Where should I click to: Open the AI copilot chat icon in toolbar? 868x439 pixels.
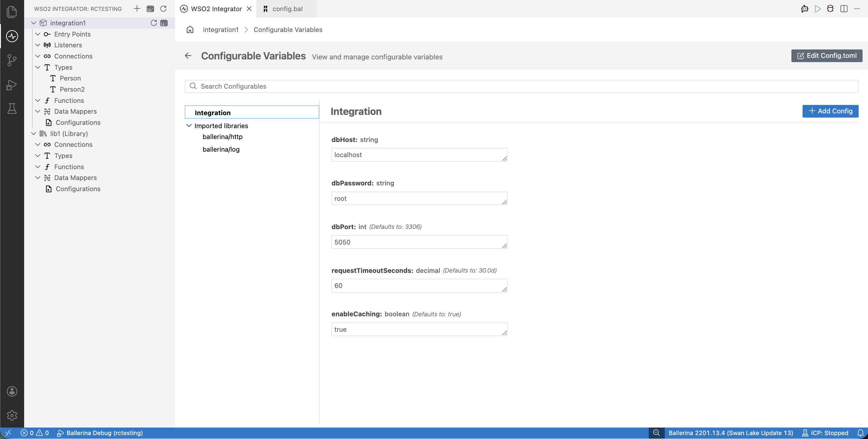tap(805, 9)
